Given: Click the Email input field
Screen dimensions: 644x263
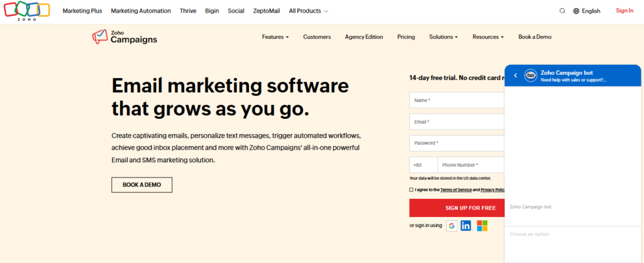Looking at the screenshot, I should 457,121.
